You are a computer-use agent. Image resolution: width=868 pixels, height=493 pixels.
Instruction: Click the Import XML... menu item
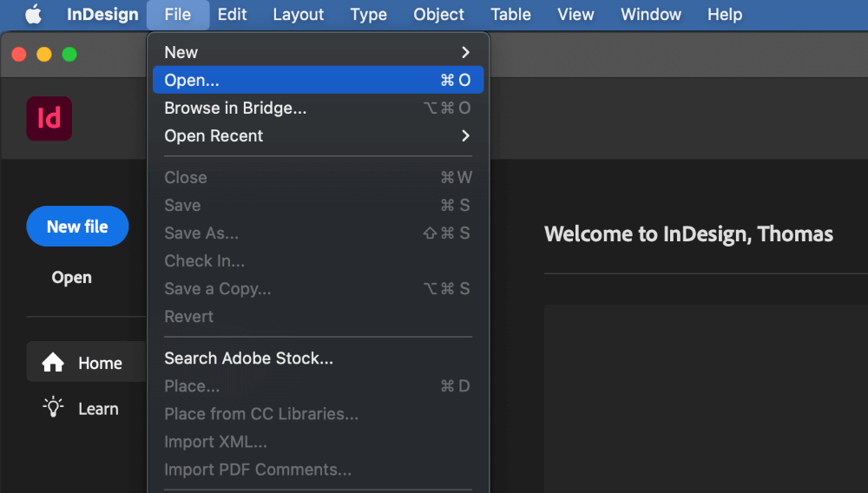(x=318, y=442)
